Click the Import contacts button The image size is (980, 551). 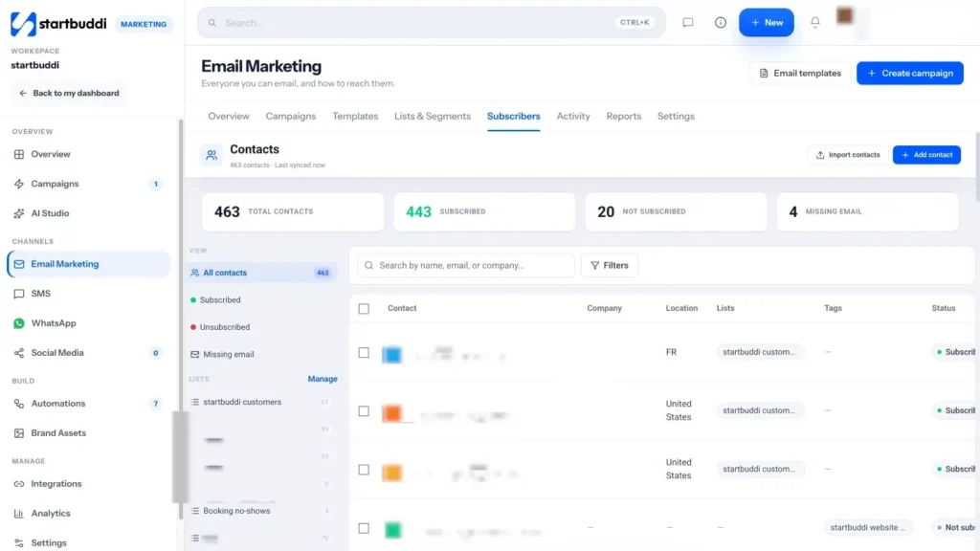tap(848, 155)
